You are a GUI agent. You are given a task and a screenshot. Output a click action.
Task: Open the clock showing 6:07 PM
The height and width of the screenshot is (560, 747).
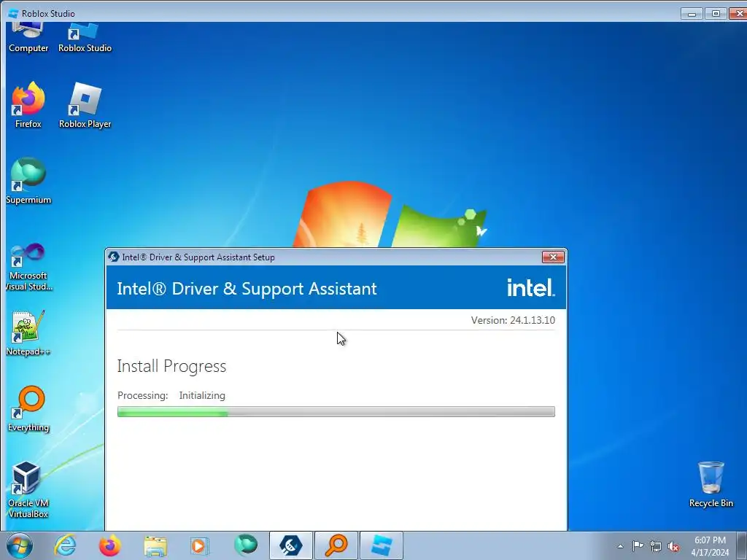pos(710,546)
